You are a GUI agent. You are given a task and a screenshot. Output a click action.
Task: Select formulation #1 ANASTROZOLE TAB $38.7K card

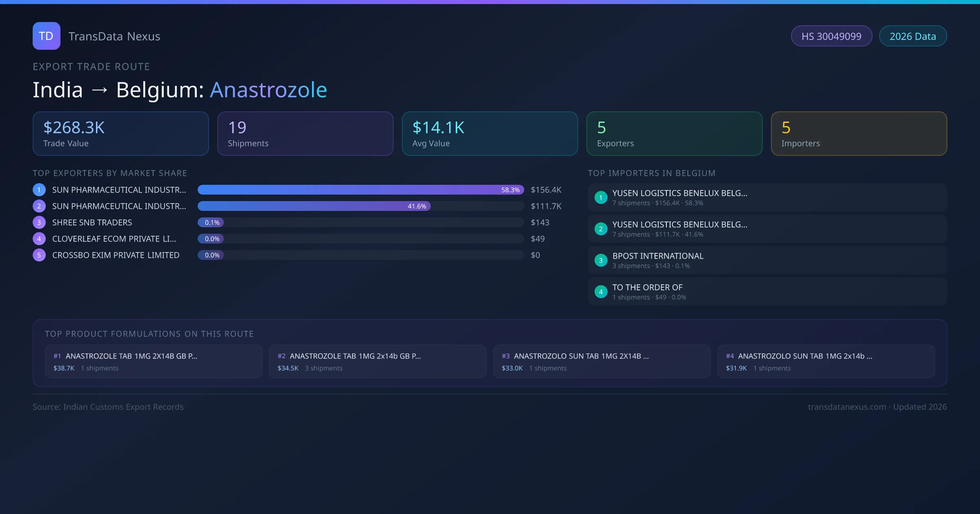(154, 361)
